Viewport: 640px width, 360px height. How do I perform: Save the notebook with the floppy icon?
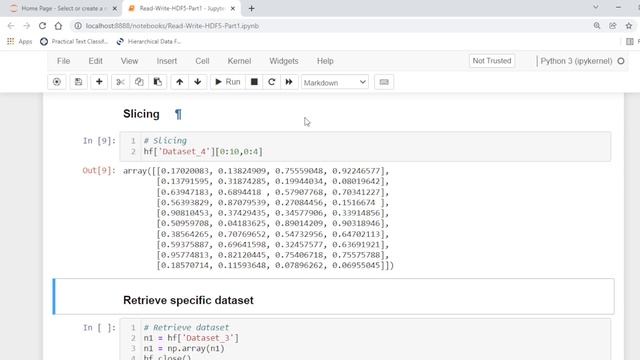pos(78,82)
